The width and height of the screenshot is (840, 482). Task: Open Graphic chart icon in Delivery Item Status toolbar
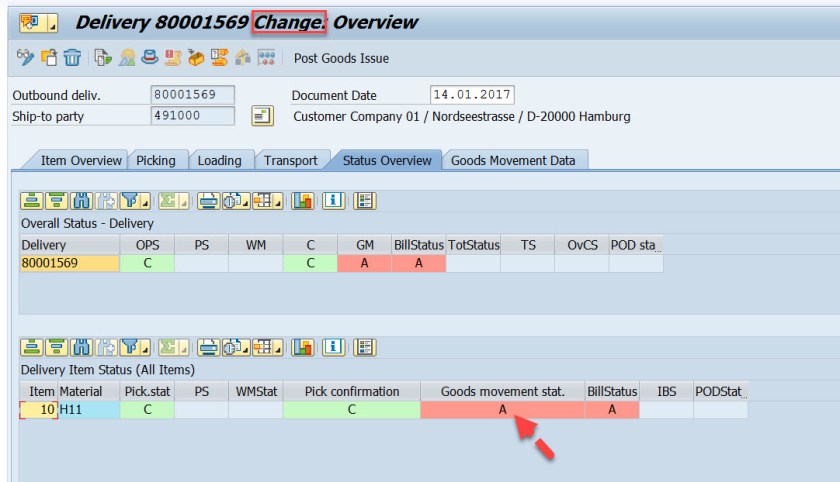tap(303, 348)
